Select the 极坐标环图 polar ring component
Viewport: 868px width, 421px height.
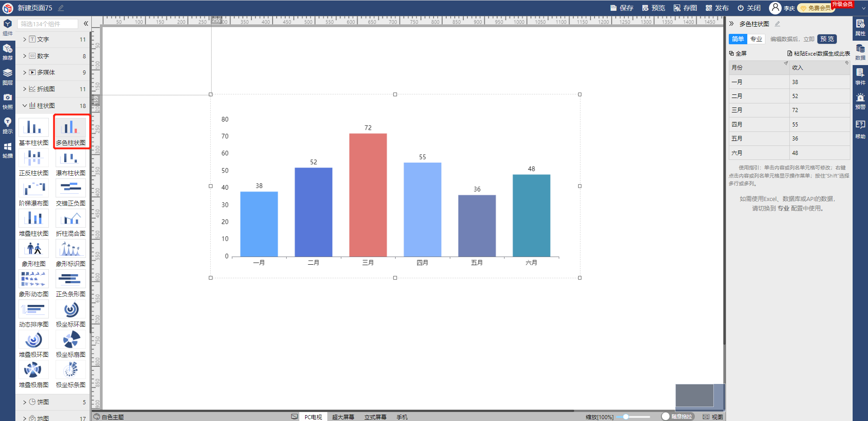(x=71, y=313)
